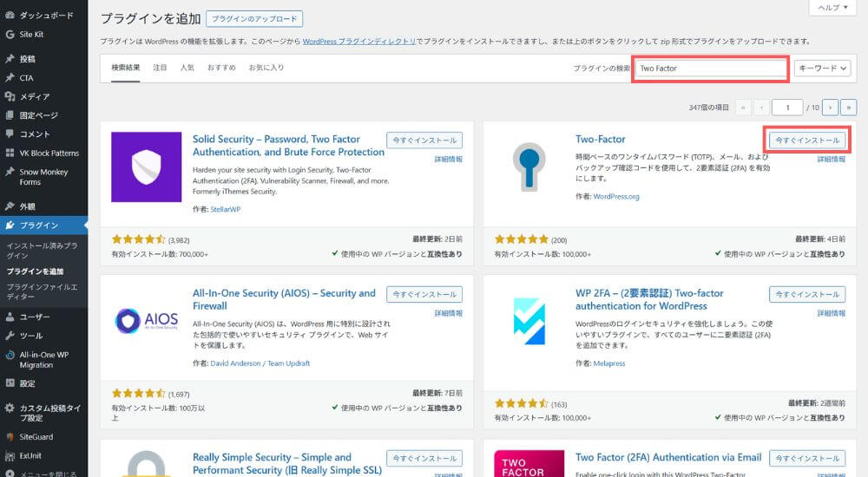Click the AIOS plugin logo thumbnail
This screenshot has width=868, height=477.
(x=146, y=321)
